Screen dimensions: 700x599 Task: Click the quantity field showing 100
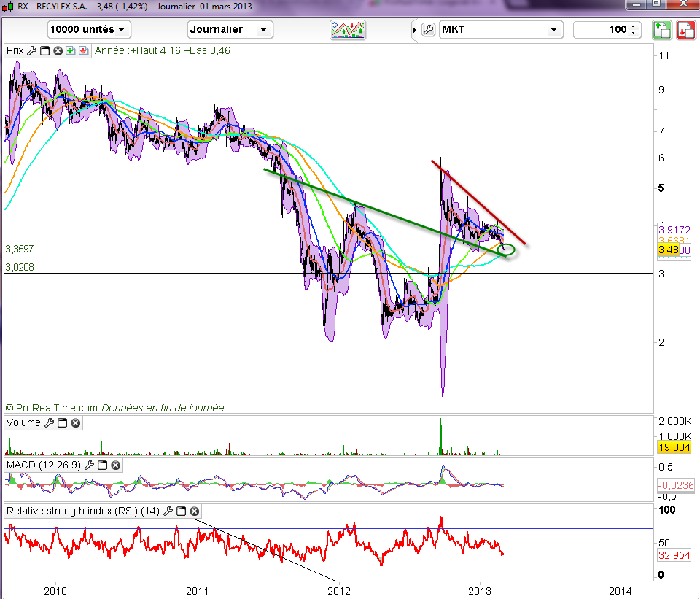602,30
